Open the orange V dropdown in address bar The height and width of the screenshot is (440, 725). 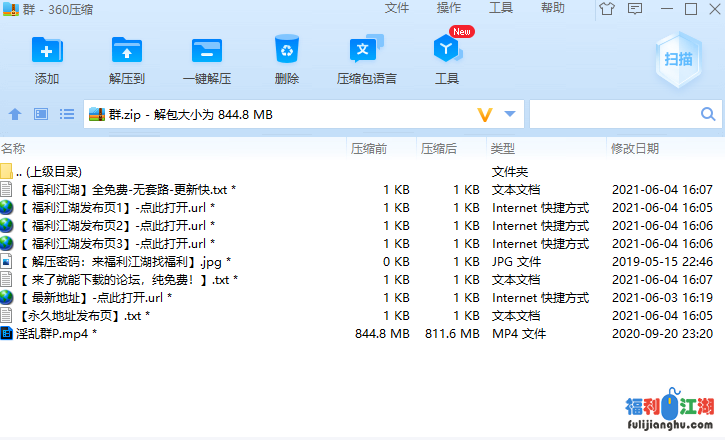point(486,114)
